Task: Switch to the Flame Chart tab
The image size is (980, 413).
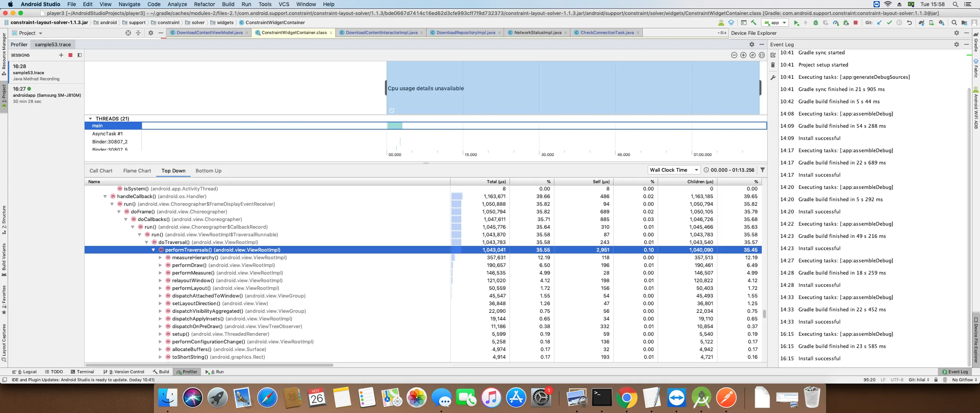Action: (137, 171)
